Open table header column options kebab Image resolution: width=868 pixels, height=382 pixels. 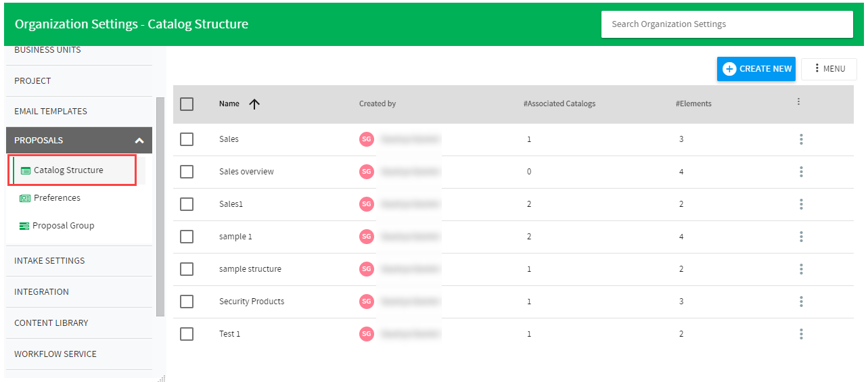coord(798,101)
